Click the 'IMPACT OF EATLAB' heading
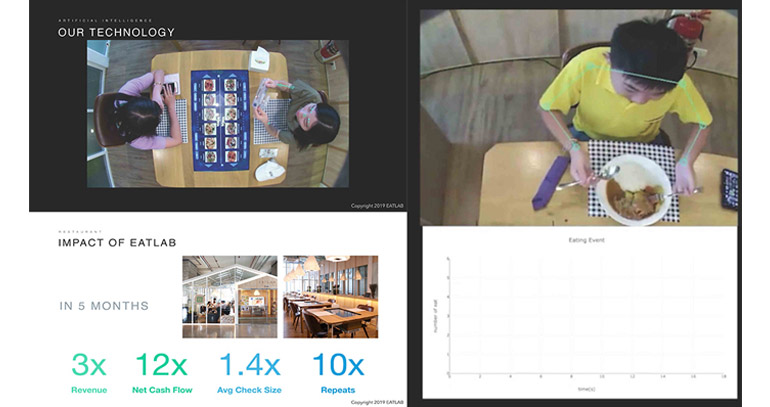Screen dimensions: 770x407 coord(117,243)
